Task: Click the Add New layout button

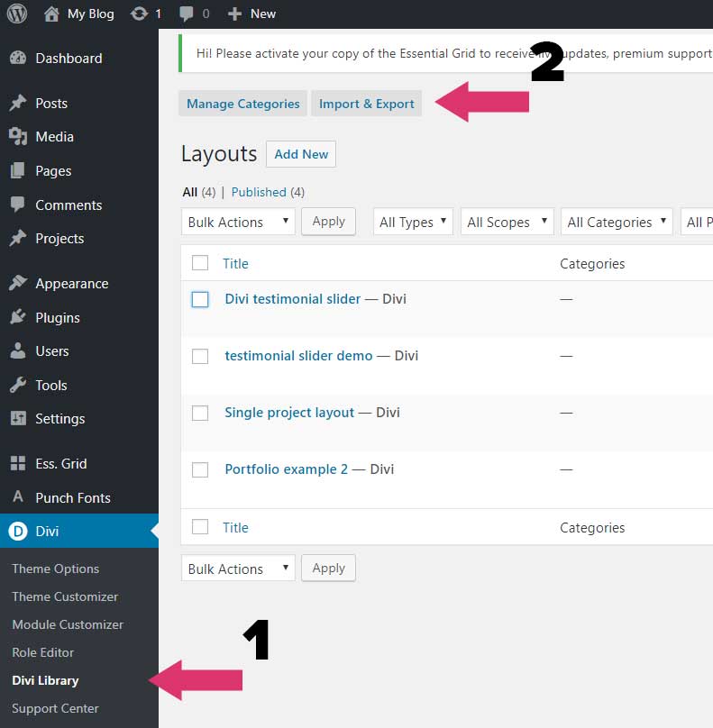Action: pos(301,154)
